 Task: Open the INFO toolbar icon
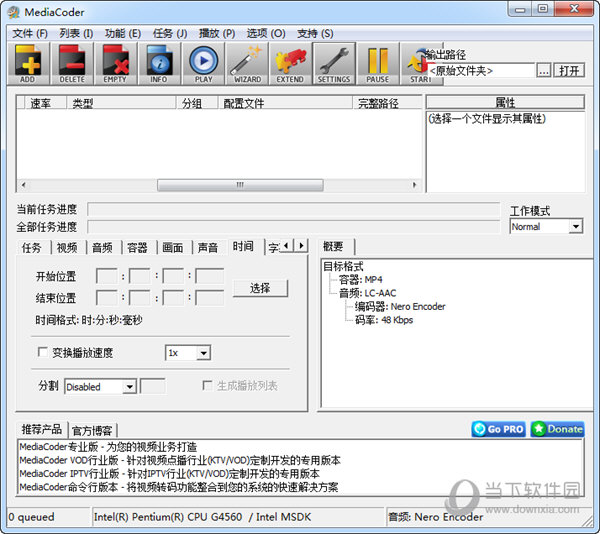point(159,63)
